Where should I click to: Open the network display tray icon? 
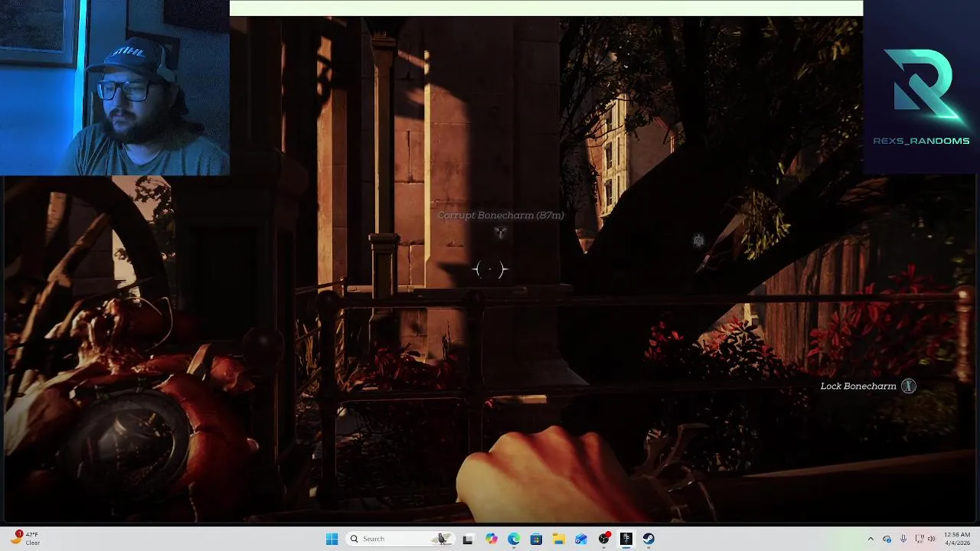pyautogui.click(x=920, y=539)
